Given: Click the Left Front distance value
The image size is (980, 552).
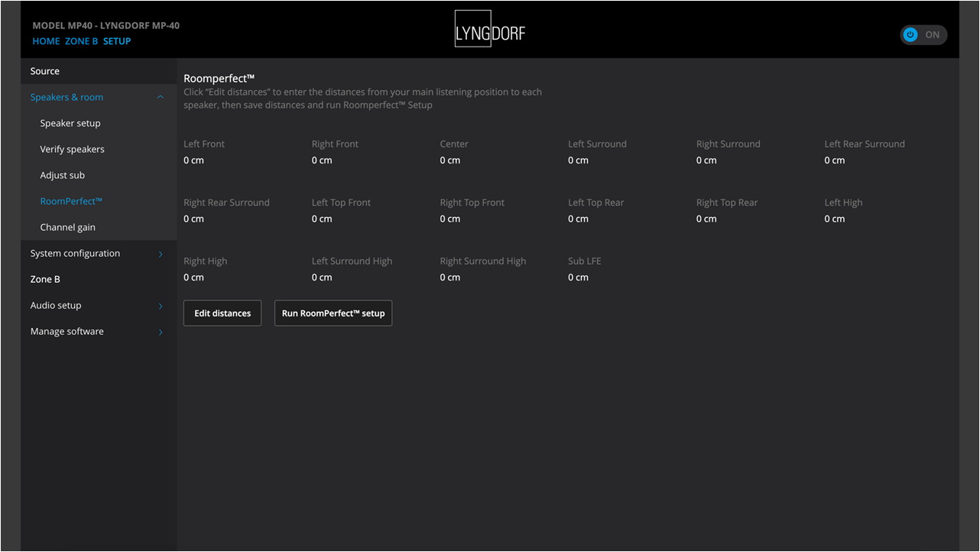Looking at the screenshot, I should tap(194, 161).
